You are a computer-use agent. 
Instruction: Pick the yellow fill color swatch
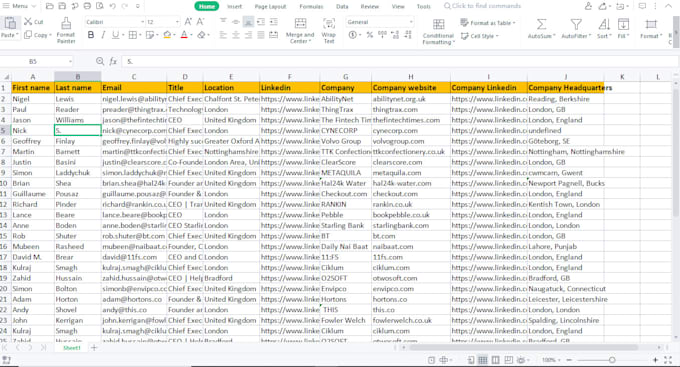[167, 35]
